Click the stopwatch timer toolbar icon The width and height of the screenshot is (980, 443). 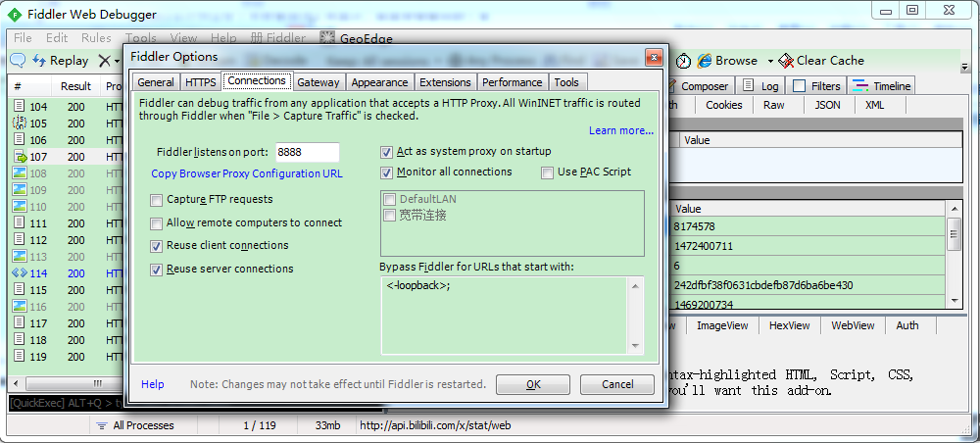coord(684,61)
